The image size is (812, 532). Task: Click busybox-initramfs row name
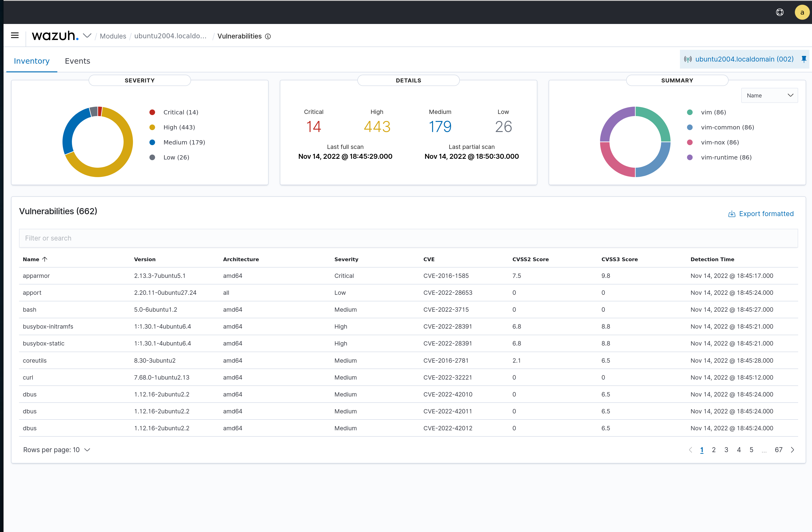pos(48,327)
